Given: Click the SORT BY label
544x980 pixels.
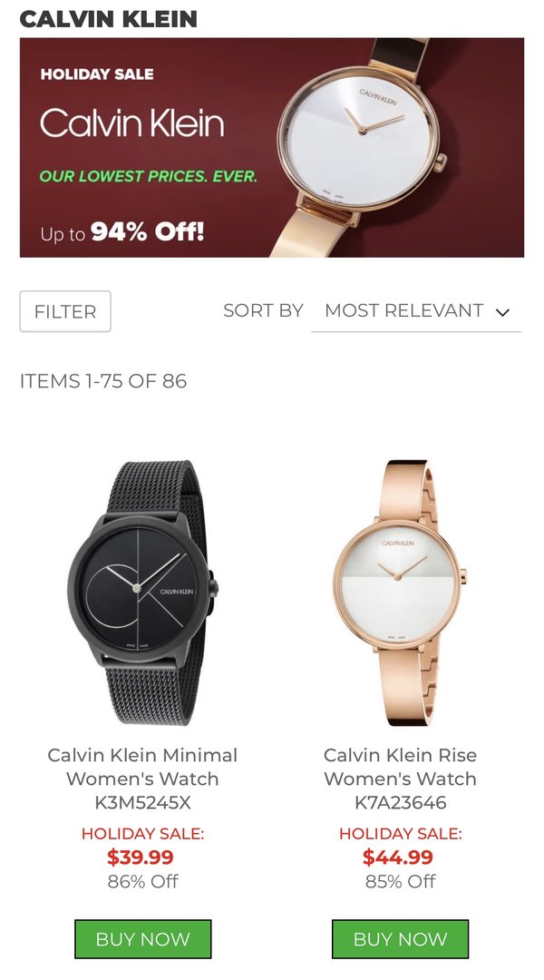Looking at the screenshot, I should pyautogui.click(x=263, y=310).
